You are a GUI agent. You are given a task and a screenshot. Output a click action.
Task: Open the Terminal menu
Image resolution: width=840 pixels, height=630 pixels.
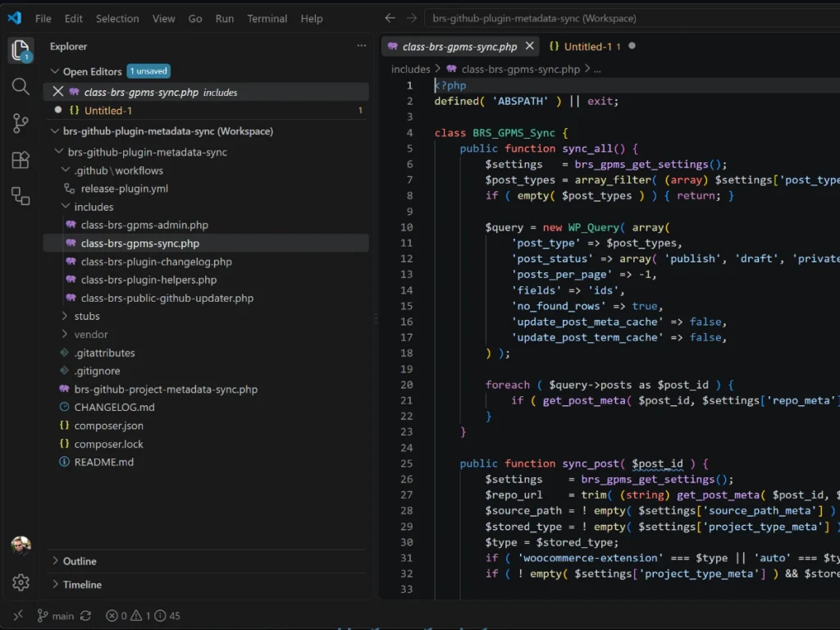click(267, 19)
